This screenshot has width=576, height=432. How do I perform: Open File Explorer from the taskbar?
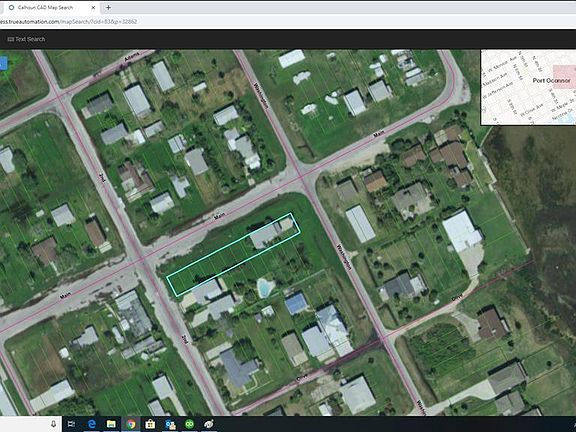tap(111, 424)
